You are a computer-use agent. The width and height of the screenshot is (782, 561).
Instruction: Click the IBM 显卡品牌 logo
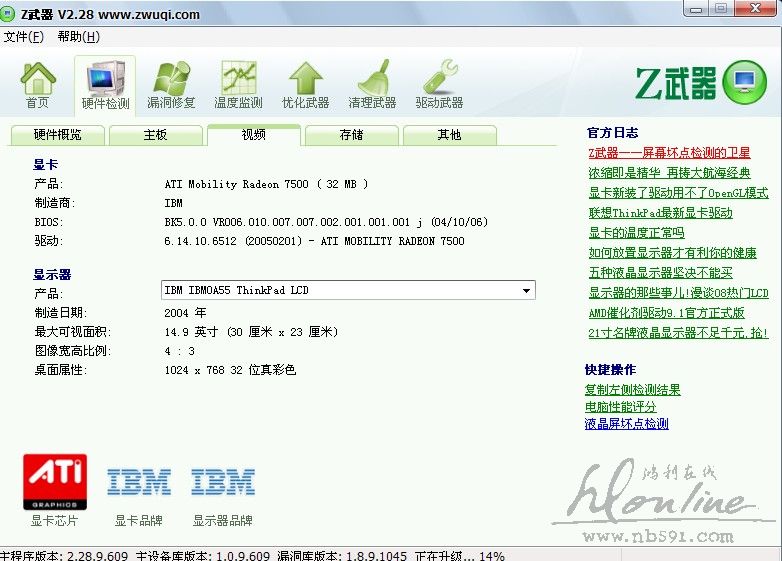click(139, 482)
